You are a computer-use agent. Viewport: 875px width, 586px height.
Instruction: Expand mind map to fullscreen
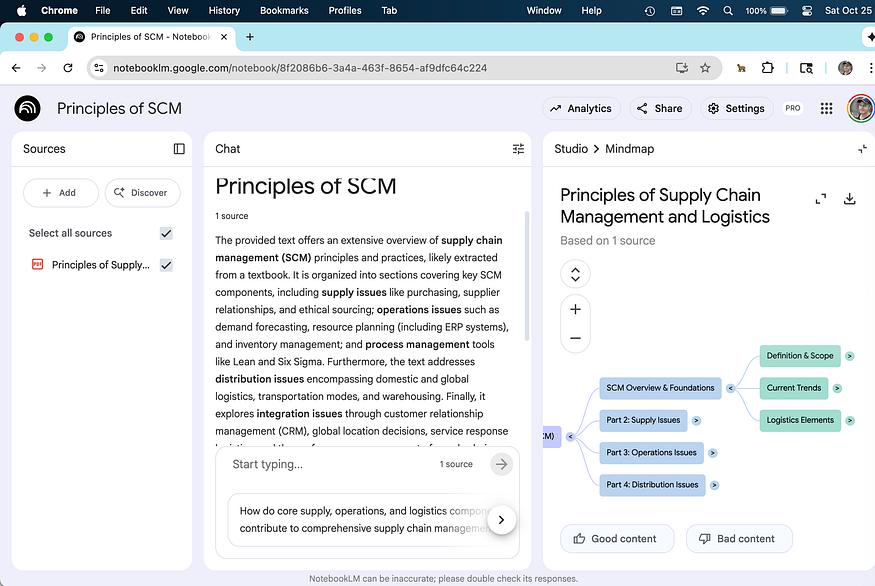tap(820, 199)
